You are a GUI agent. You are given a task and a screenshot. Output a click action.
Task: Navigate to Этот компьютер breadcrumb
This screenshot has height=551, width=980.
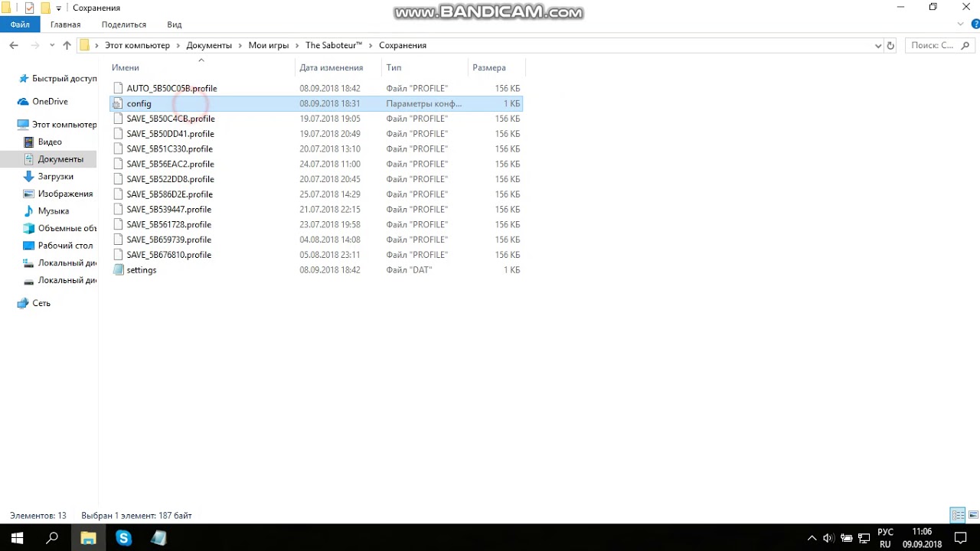click(137, 45)
